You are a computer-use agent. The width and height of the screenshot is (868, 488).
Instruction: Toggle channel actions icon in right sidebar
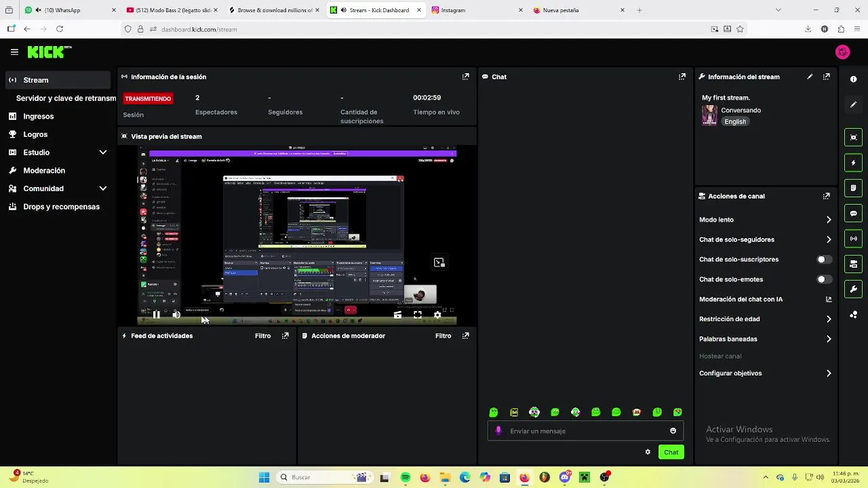click(853, 264)
